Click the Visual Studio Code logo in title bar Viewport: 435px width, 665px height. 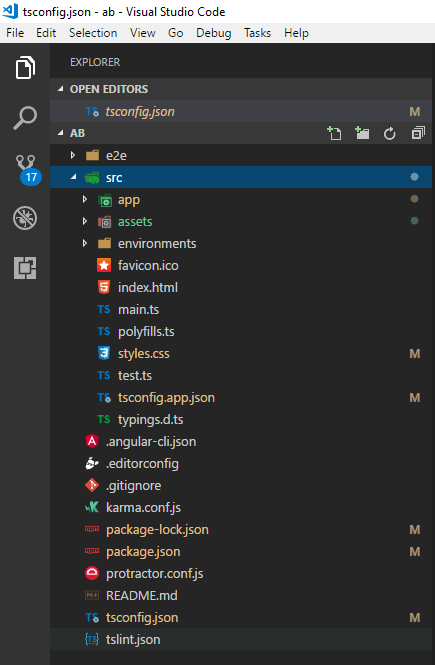(x=10, y=11)
